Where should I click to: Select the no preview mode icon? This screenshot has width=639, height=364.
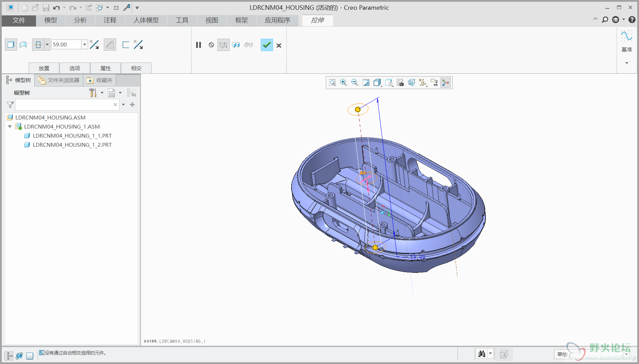pos(211,45)
